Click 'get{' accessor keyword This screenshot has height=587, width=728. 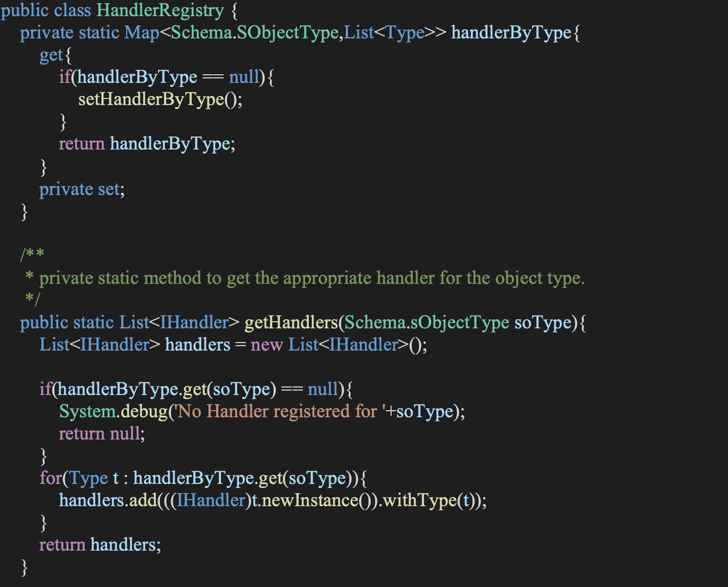click(x=56, y=55)
